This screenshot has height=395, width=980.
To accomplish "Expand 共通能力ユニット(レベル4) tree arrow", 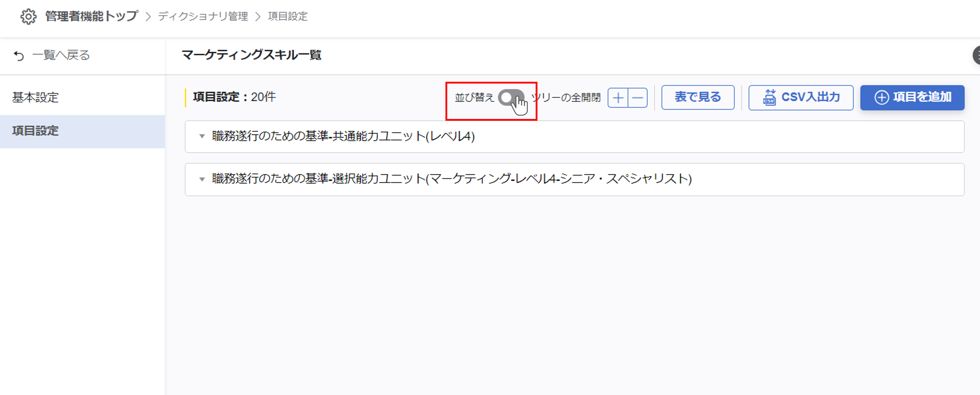I will (202, 136).
